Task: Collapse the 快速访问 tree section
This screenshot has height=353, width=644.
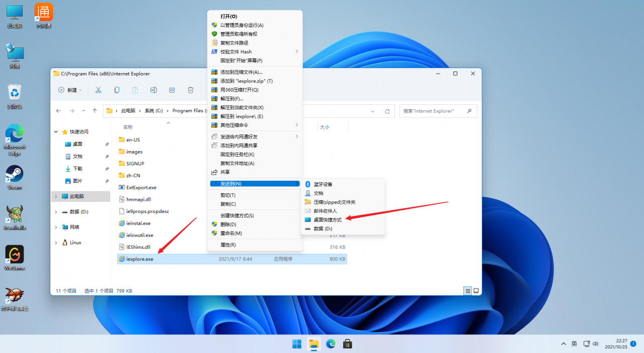Action: click(x=56, y=132)
